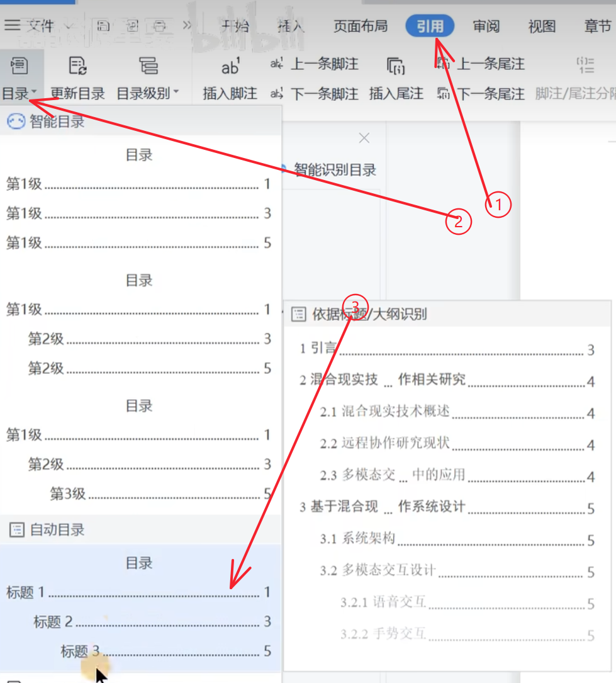
Task: Click the 目录级别 icon
Action: [x=148, y=65]
